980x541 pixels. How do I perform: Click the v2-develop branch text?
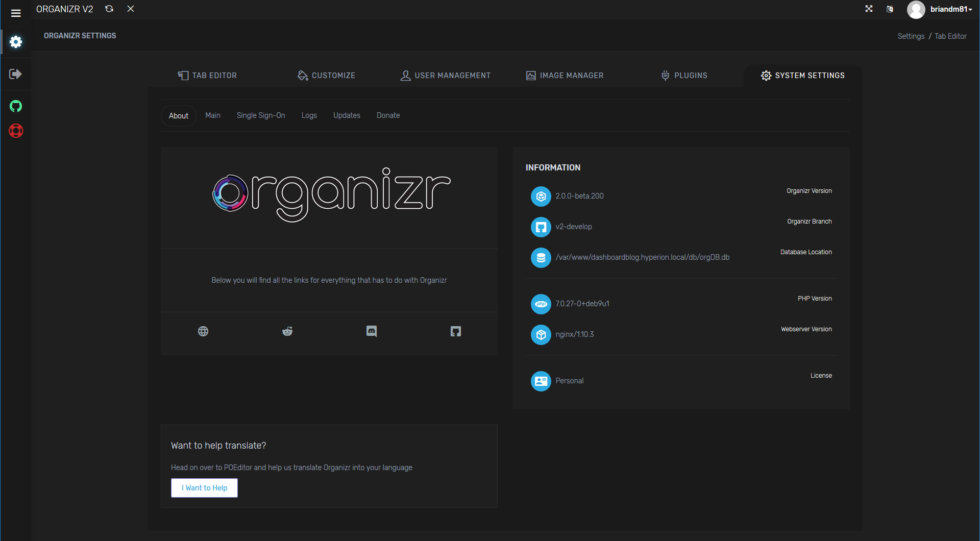(574, 227)
